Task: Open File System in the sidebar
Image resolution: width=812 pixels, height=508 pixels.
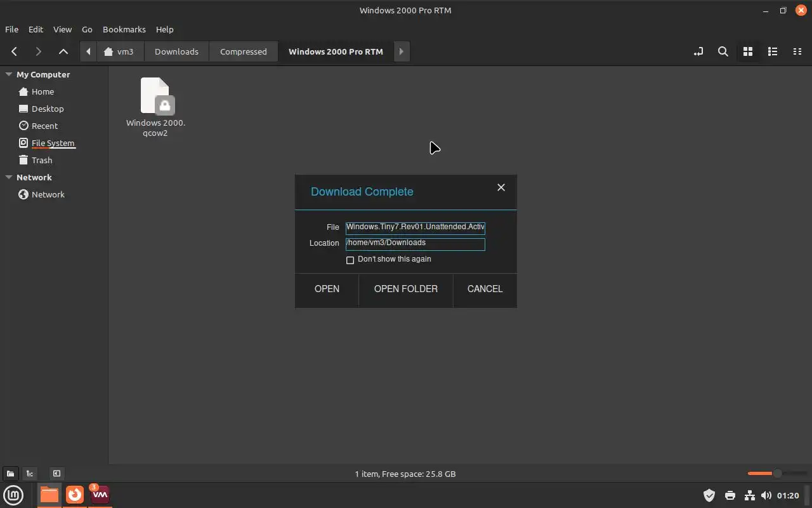Action: click(54, 143)
